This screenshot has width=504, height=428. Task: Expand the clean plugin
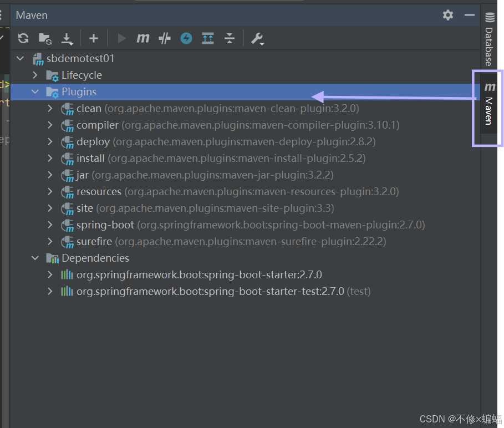[50, 108]
